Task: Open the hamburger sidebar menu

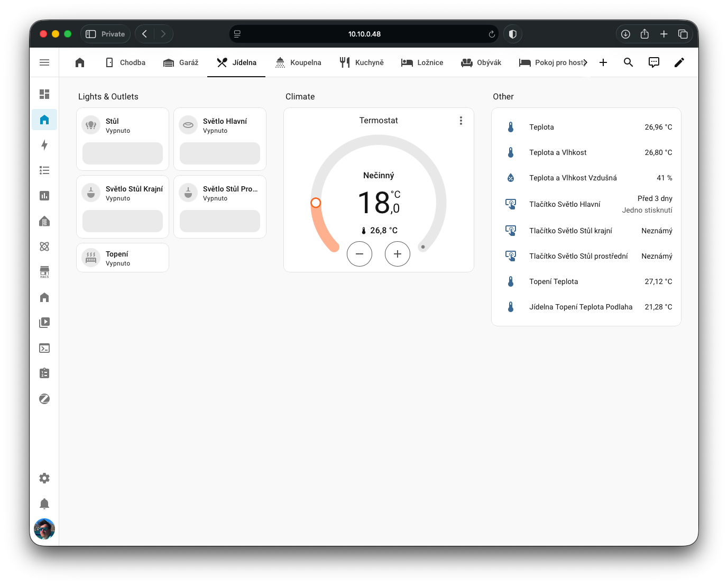Action: pos(44,62)
